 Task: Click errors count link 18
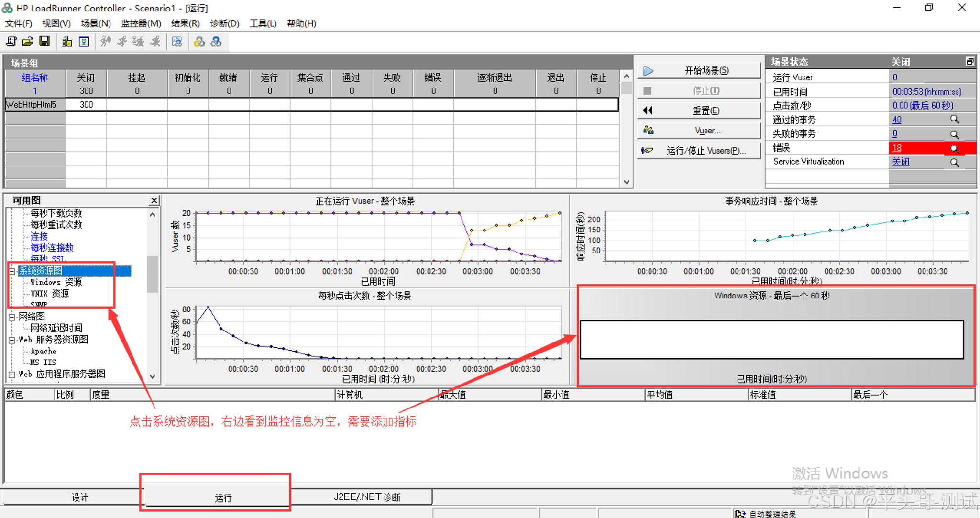(x=897, y=148)
